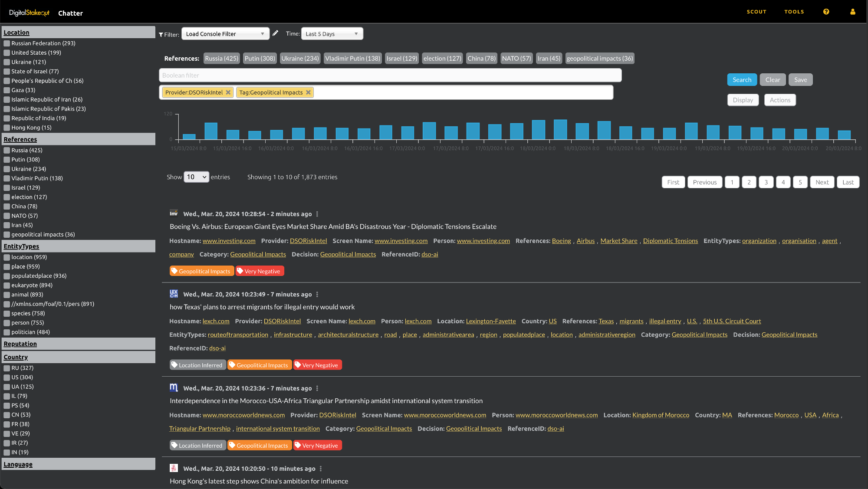
Task: Check the Russian Federation location checkbox
Action: pyautogui.click(x=7, y=43)
